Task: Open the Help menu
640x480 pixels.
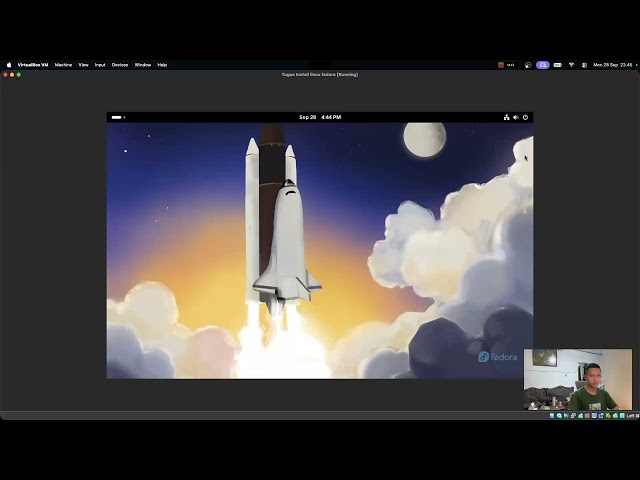Action: [162, 65]
